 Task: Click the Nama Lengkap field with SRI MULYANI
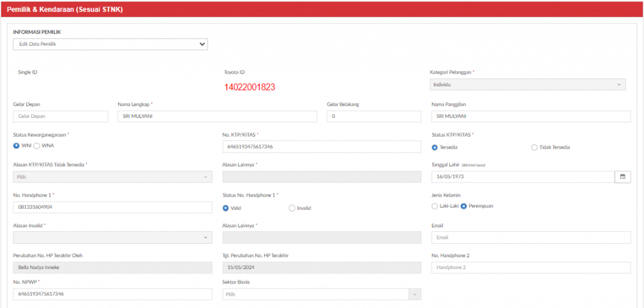(217, 117)
